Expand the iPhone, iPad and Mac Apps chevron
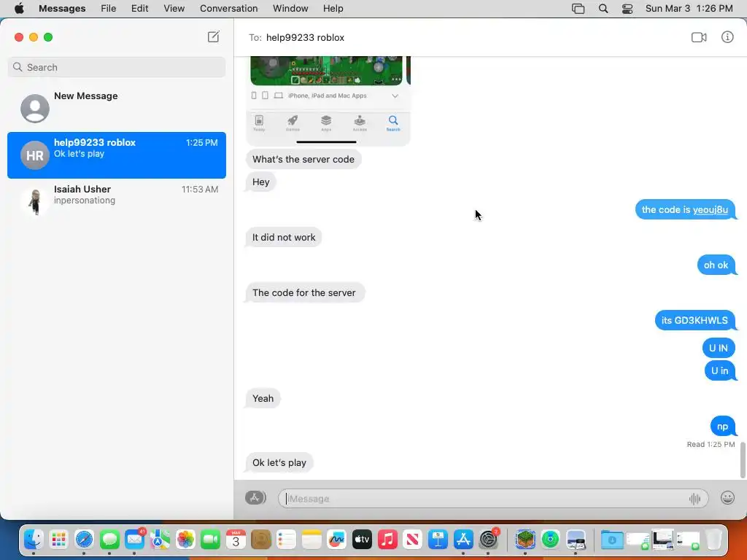The height and width of the screenshot is (560, 747). click(395, 96)
